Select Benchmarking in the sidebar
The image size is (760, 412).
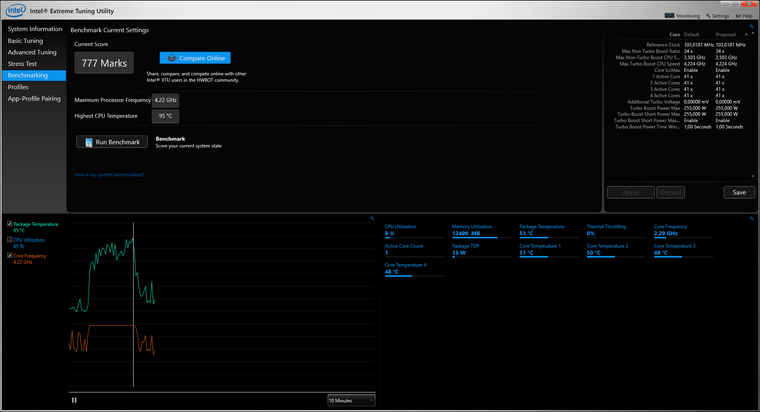tap(34, 75)
